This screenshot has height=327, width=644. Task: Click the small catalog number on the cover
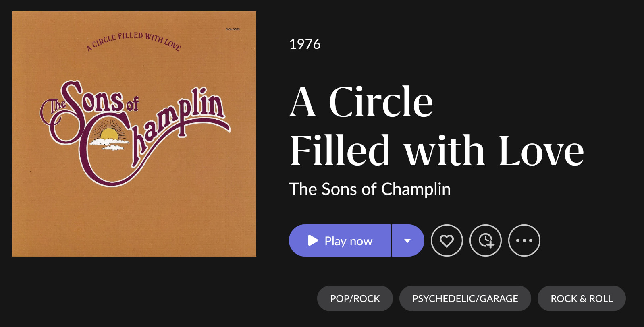pyautogui.click(x=233, y=29)
